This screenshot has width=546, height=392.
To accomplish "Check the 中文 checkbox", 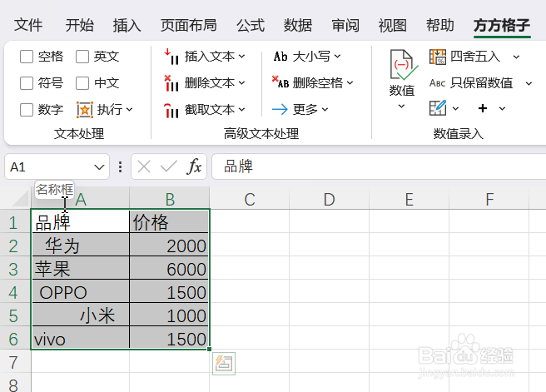I will [82, 83].
